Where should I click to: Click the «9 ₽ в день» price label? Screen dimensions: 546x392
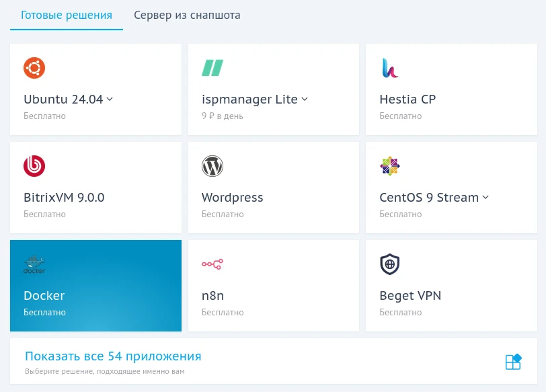(x=223, y=116)
